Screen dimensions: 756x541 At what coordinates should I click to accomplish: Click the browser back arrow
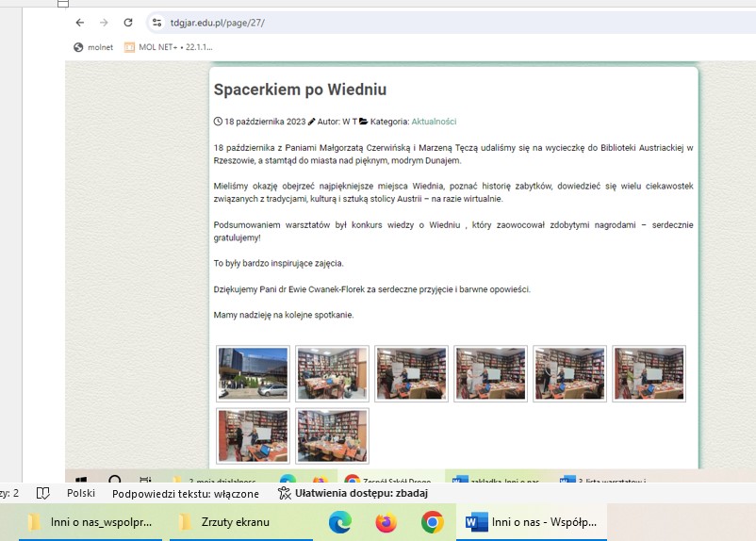[x=80, y=23]
